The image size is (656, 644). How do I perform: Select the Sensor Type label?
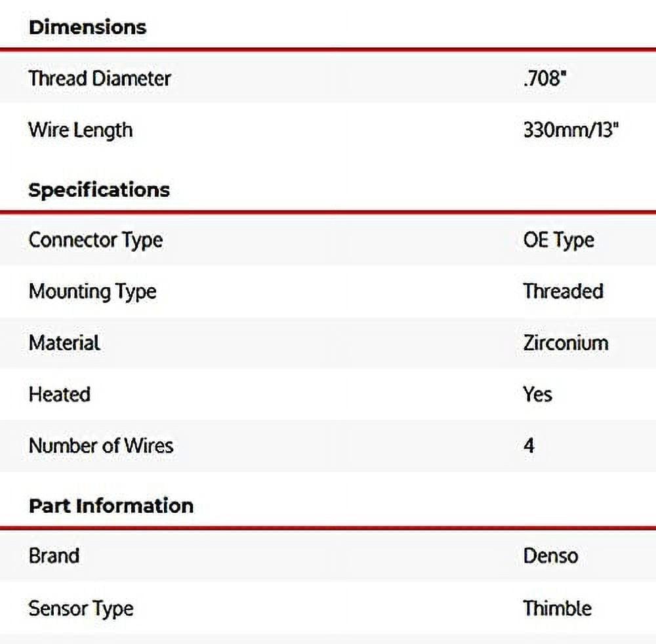click(x=81, y=609)
